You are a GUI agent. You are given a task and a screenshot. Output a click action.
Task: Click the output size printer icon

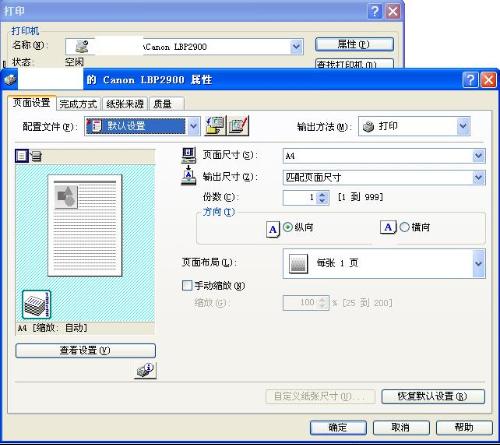pos(189,176)
